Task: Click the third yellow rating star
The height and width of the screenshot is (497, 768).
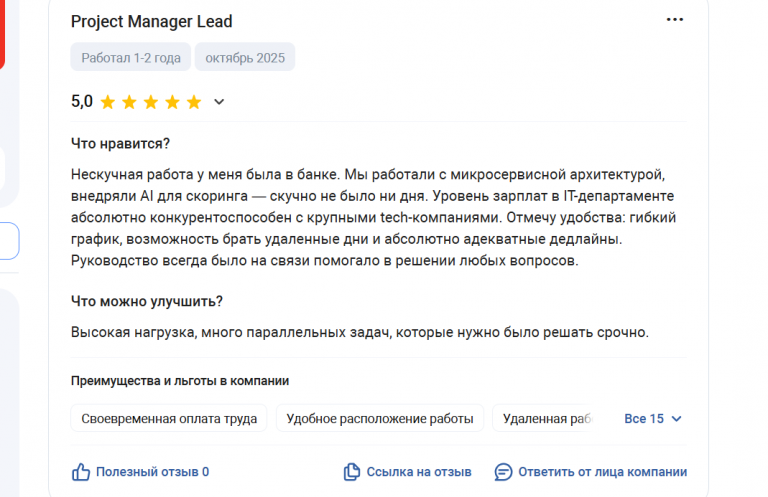Action: pyautogui.click(x=151, y=102)
